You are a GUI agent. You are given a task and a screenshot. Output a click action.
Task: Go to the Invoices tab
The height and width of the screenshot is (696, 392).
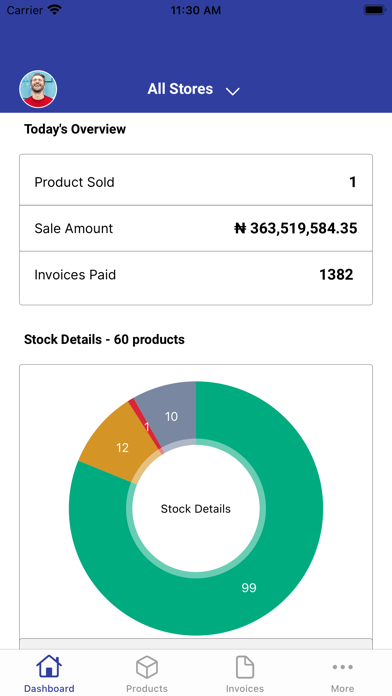coord(245,674)
